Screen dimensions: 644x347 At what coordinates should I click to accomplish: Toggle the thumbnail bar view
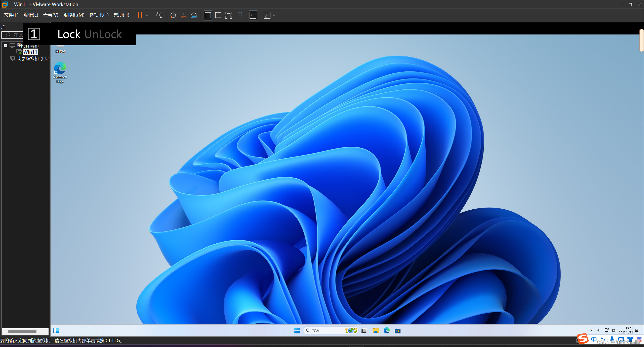(x=218, y=15)
